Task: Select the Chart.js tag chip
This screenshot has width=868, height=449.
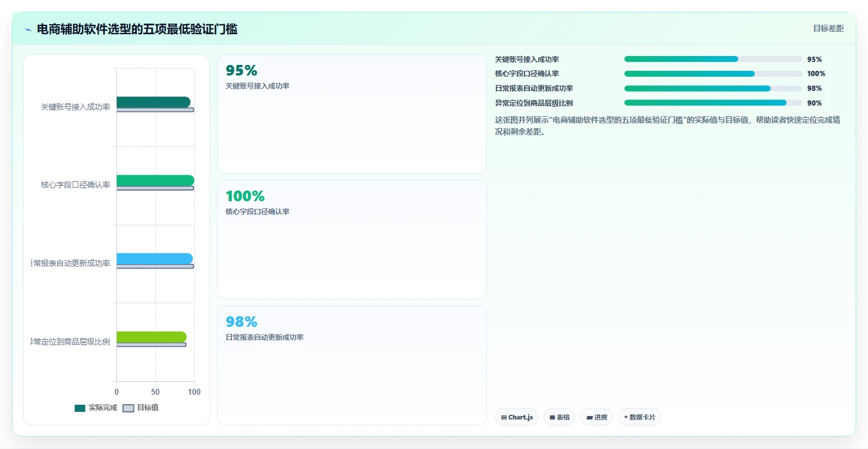Action: pyautogui.click(x=517, y=417)
